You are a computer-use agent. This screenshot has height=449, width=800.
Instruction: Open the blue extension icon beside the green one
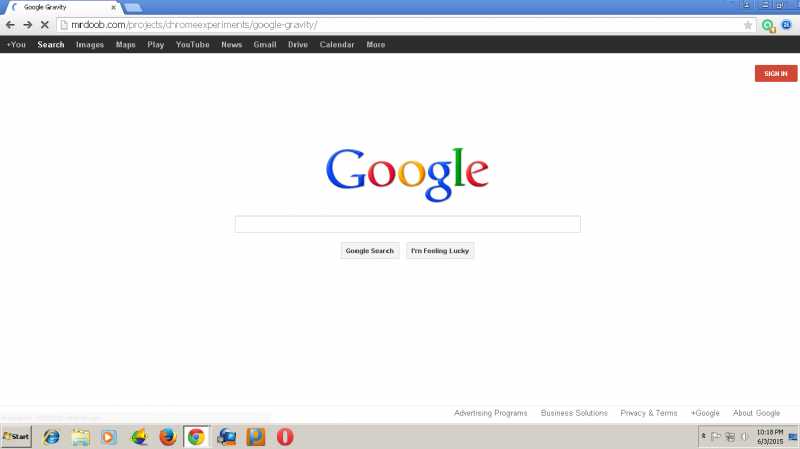pyautogui.click(x=786, y=24)
